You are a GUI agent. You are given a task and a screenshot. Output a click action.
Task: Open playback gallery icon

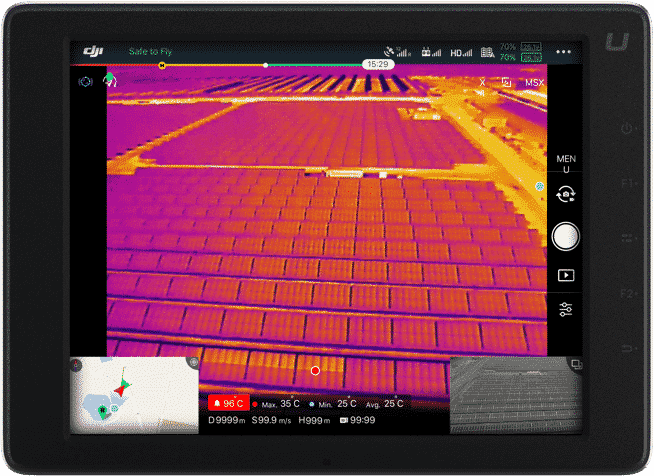click(x=566, y=274)
